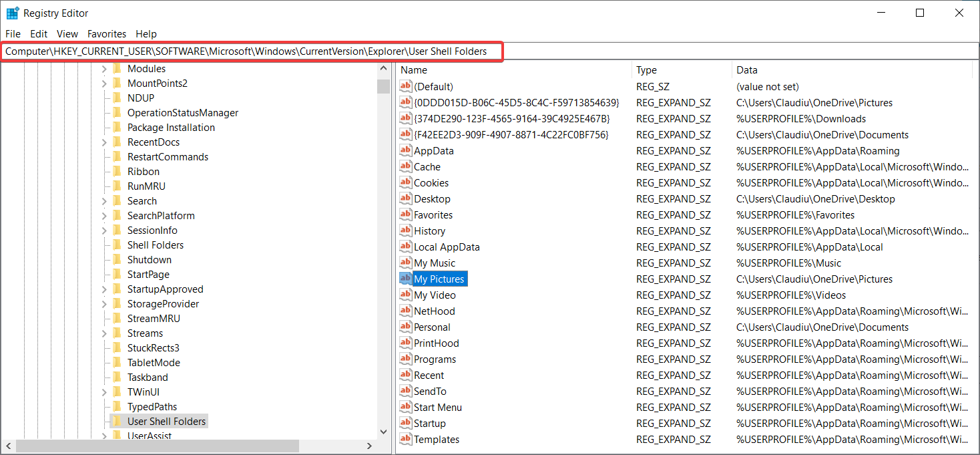Click the folder icon of Shutdown key
The image size is (980, 455).
point(117,259)
